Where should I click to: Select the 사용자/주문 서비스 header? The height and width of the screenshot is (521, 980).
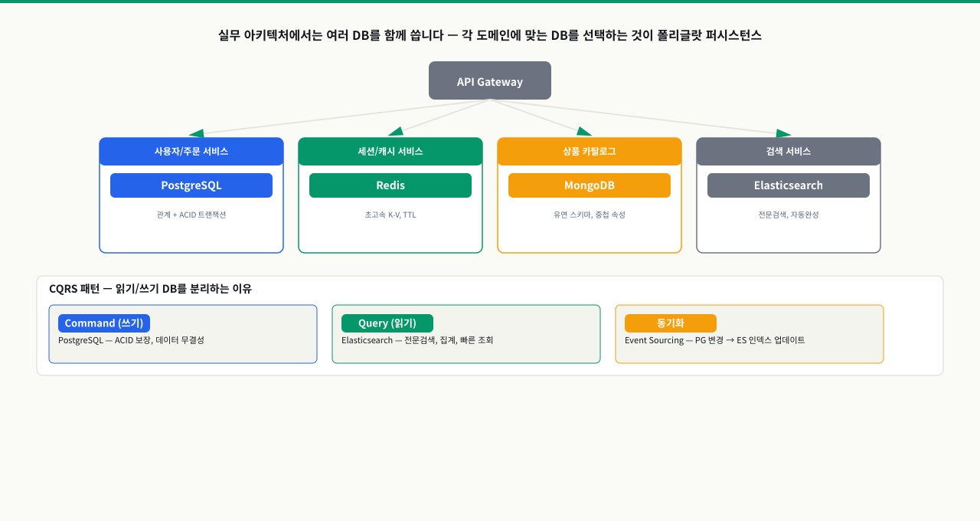click(x=191, y=152)
